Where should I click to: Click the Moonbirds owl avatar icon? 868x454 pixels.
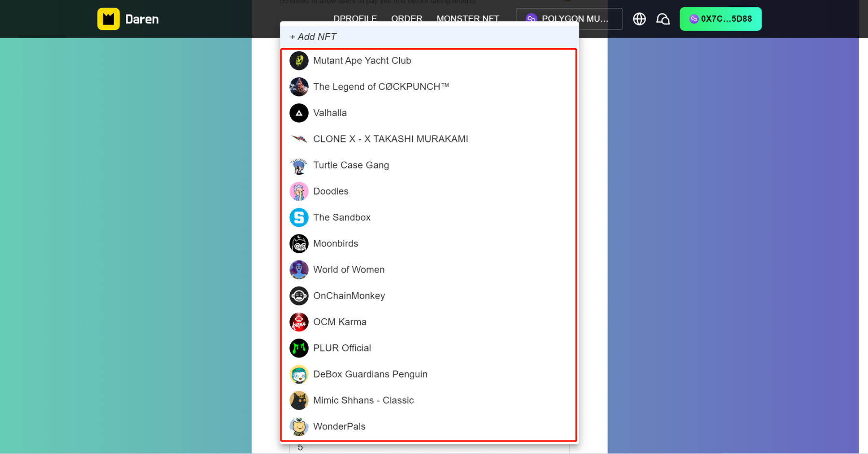pos(299,244)
